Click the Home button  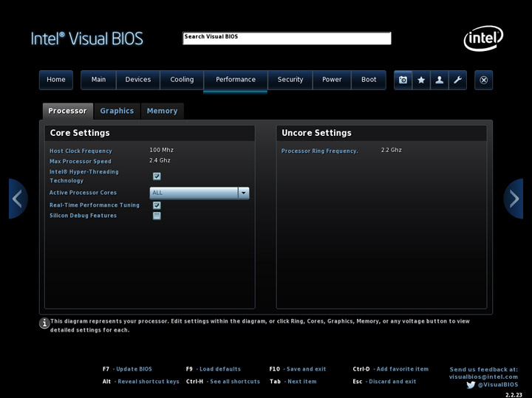point(56,80)
